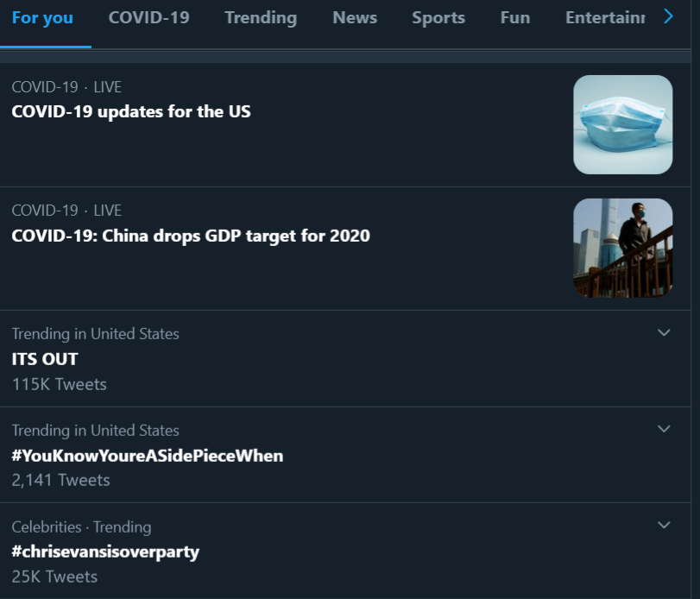Click the masked man skyline thumbnail

tap(622, 249)
